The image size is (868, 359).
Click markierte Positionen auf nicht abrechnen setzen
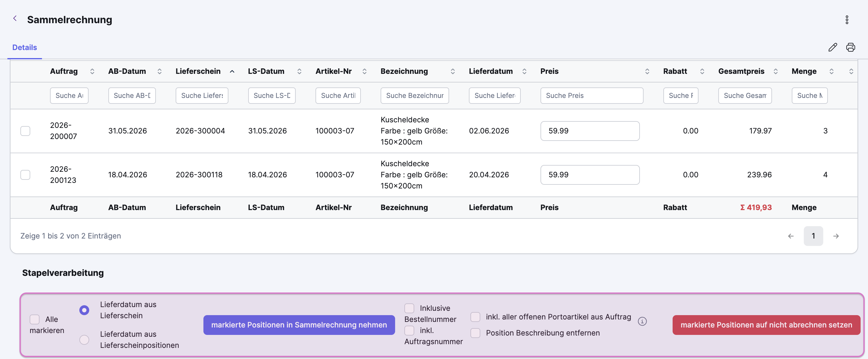766,325
